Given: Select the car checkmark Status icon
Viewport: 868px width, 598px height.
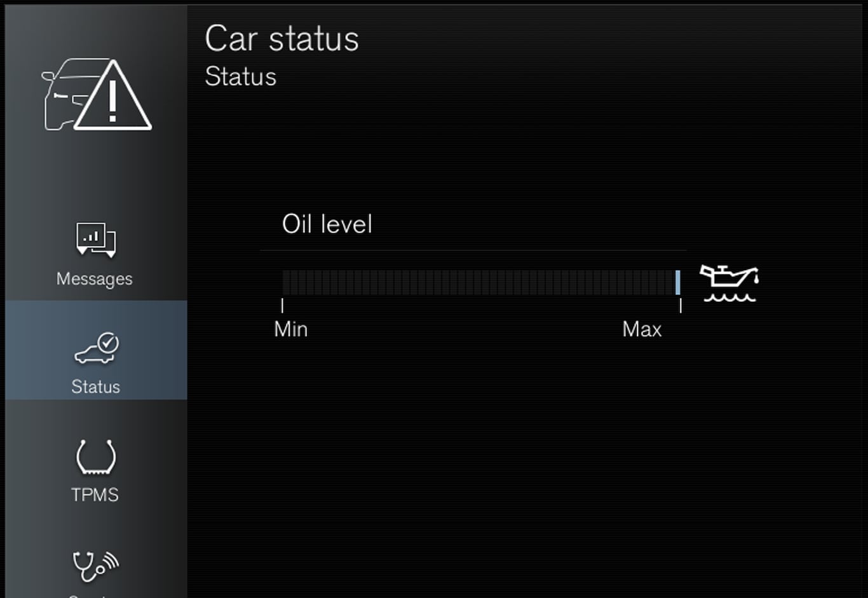Looking at the screenshot, I should [x=97, y=348].
